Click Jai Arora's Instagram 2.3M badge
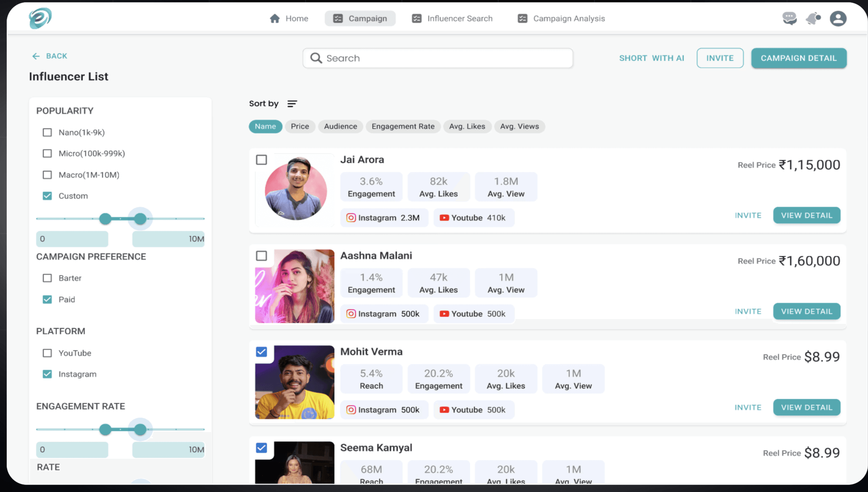Screen dimensions: 868x492 tap(384, 218)
